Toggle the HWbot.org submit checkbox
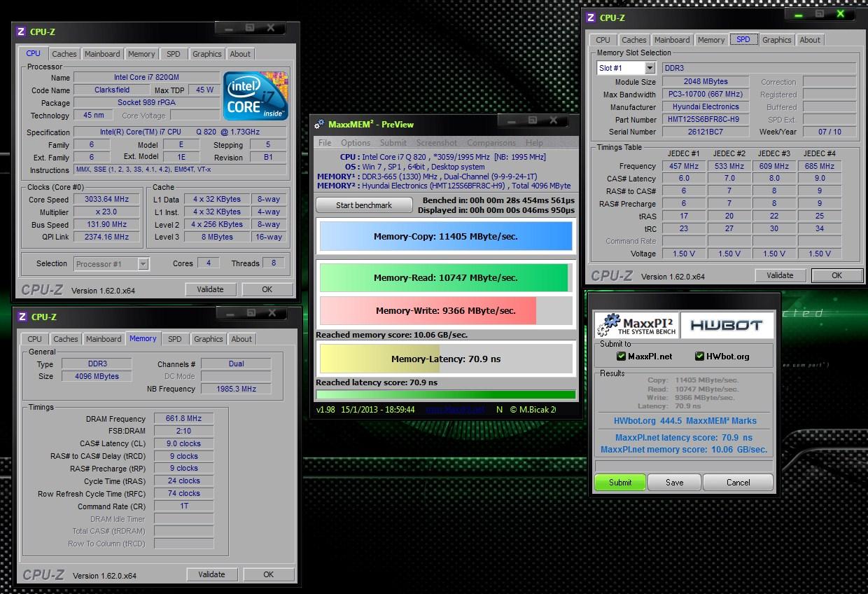This screenshot has width=868, height=594. tap(699, 357)
